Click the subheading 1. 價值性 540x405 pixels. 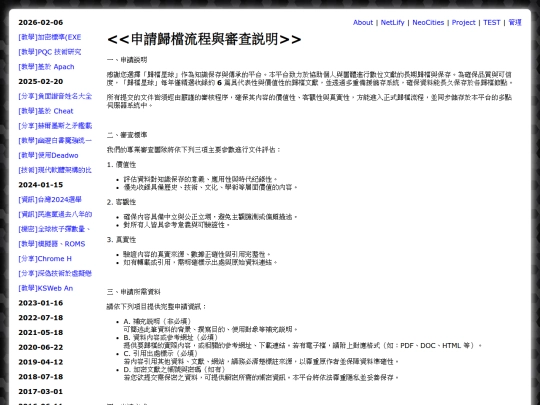tap(122, 165)
